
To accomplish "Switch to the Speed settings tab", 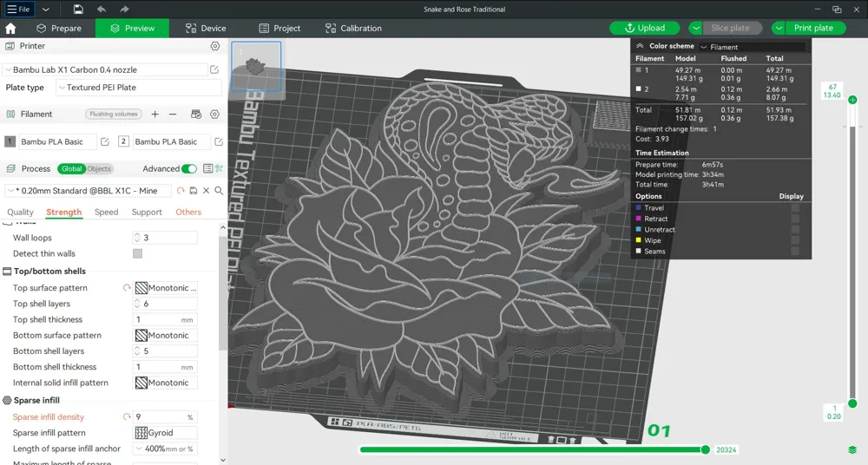I will (x=106, y=212).
